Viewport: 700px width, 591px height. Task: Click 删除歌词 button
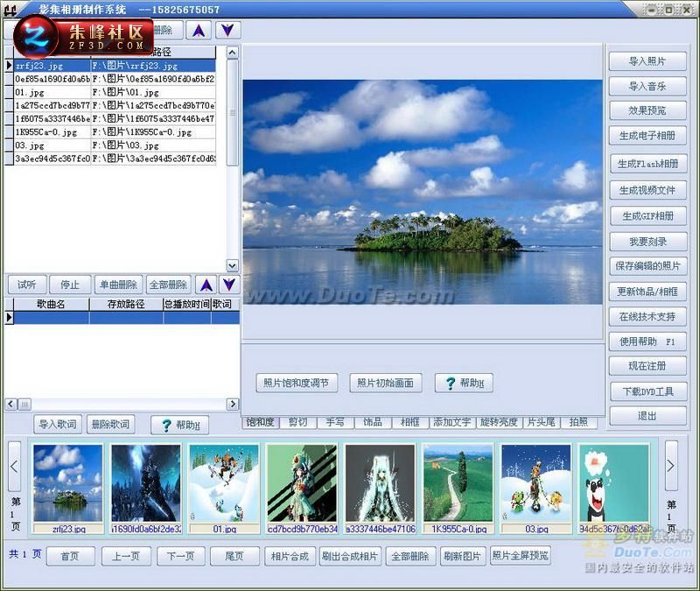(110, 424)
